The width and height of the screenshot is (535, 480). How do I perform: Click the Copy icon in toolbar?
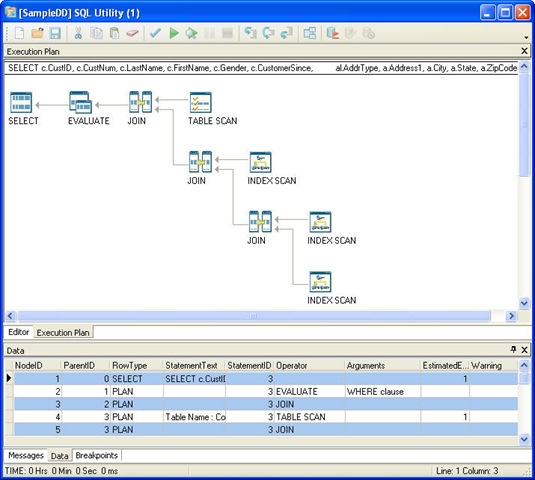96,33
